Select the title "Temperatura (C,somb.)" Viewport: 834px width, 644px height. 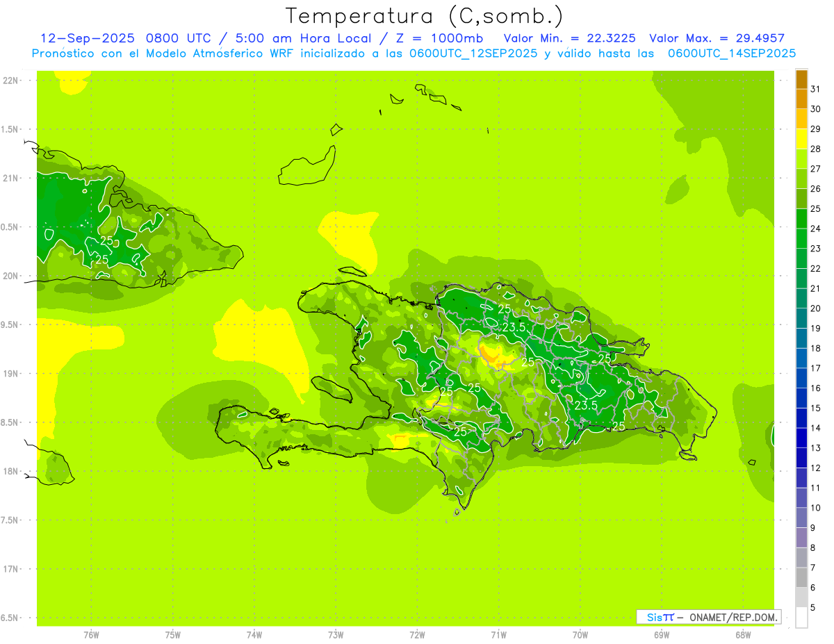pos(425,16)
